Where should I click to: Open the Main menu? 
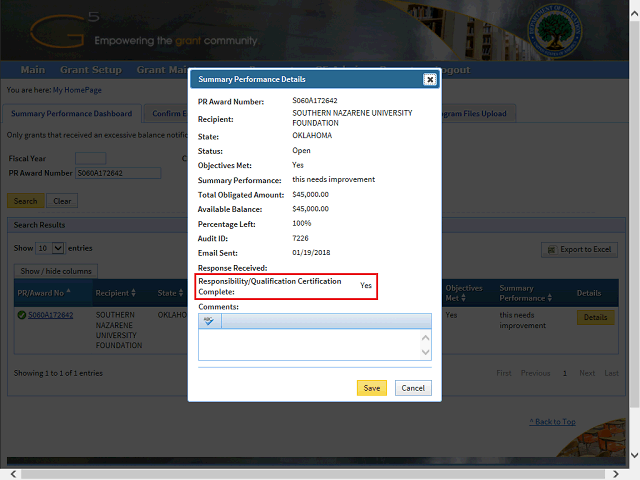[33, 70]
